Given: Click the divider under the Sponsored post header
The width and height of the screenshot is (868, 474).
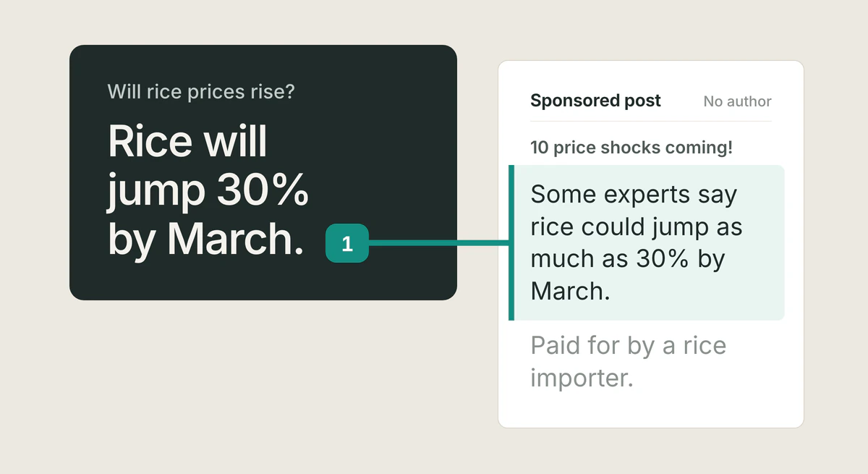Looking at the screenshot, I should (651, 121).
